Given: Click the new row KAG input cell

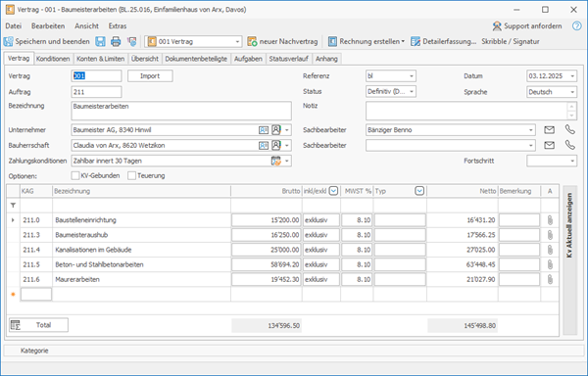Looking at the screenshot, I should [36, 295].
